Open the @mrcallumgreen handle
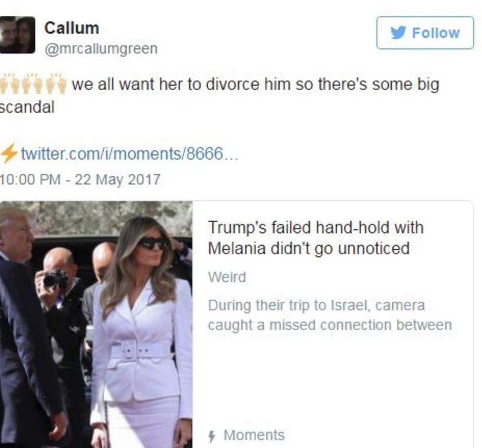This screenshot has height=448, width=482. click(x=101, y=49)
